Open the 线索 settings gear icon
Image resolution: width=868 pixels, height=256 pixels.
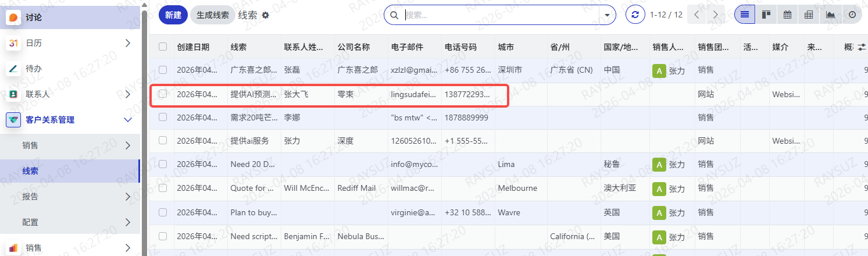[x=266, y=15]
